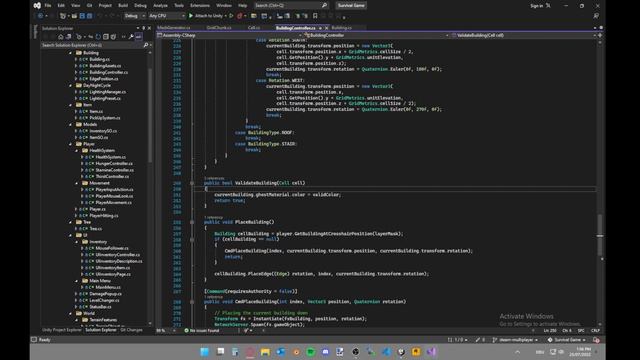The width and height of the screenshot is (640, 360).
Task: Click the feedback icon at the toolbar's right end
Action: coord(596,16)
